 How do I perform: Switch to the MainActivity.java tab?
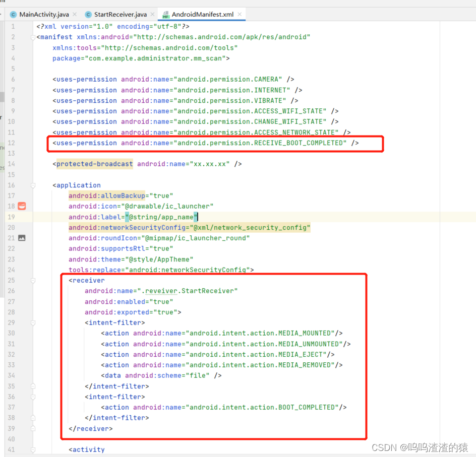[x=43, y=14]
